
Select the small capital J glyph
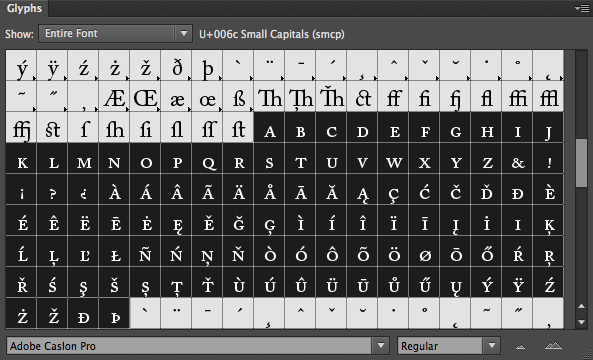tap(548, 127)
